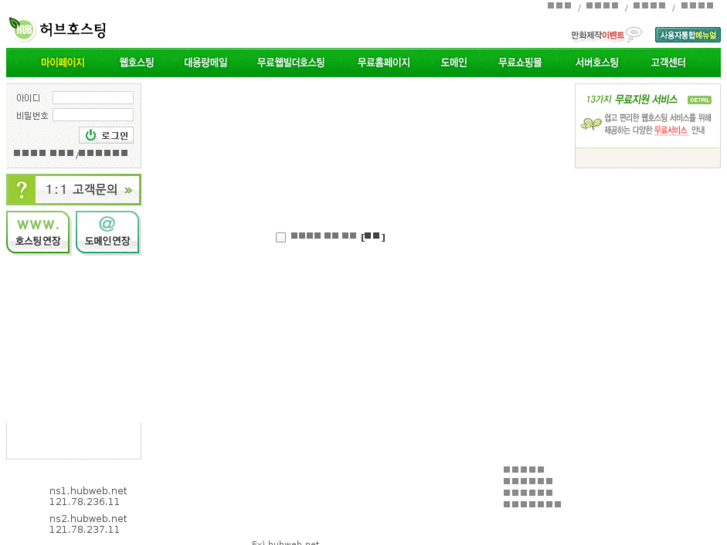
Task: Tick the checkbox in the page center
Action: coord(281,237)
